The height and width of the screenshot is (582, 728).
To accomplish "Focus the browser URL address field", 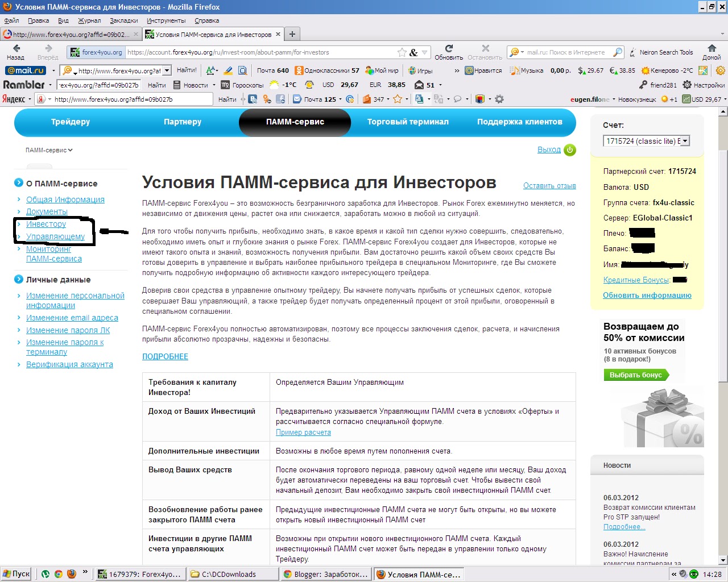I will click(x=259, y=52).
